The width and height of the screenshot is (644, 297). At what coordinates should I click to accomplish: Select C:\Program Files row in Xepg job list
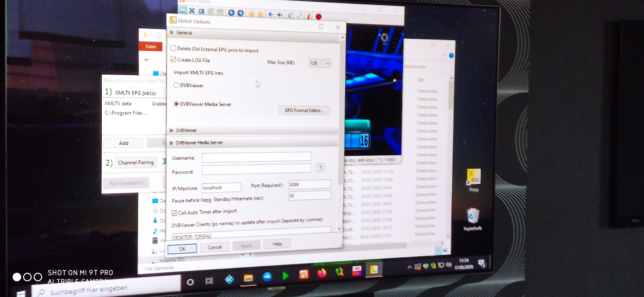coord(134,113)
